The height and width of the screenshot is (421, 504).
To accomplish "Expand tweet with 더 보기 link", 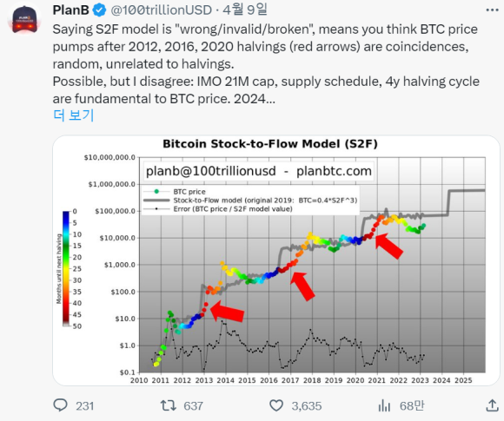I will [73, 115].
